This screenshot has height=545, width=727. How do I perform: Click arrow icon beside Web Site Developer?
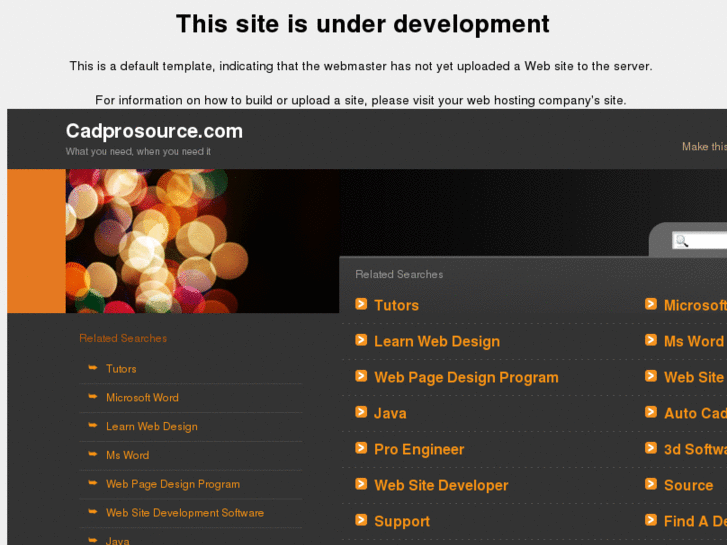click(x=361, y=484)
